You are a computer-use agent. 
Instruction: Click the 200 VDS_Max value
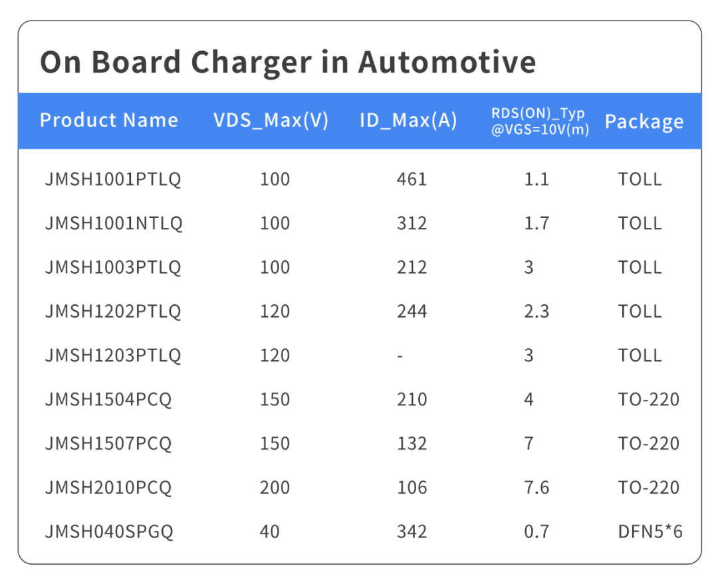click(x=275, y=487)
